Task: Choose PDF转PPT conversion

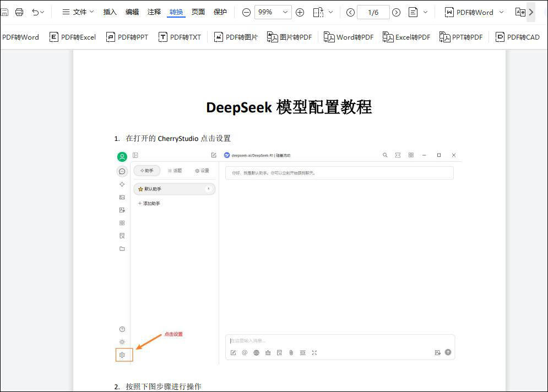Action: (x=127, y=37)
